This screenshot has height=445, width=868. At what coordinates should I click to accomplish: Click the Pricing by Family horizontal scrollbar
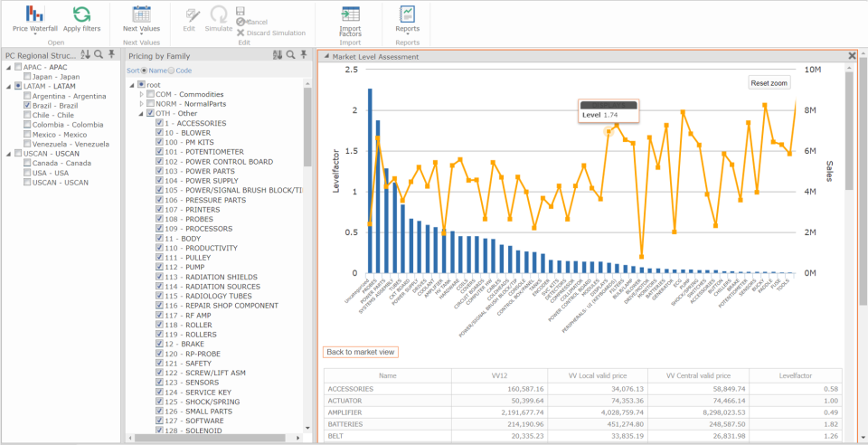211,438
